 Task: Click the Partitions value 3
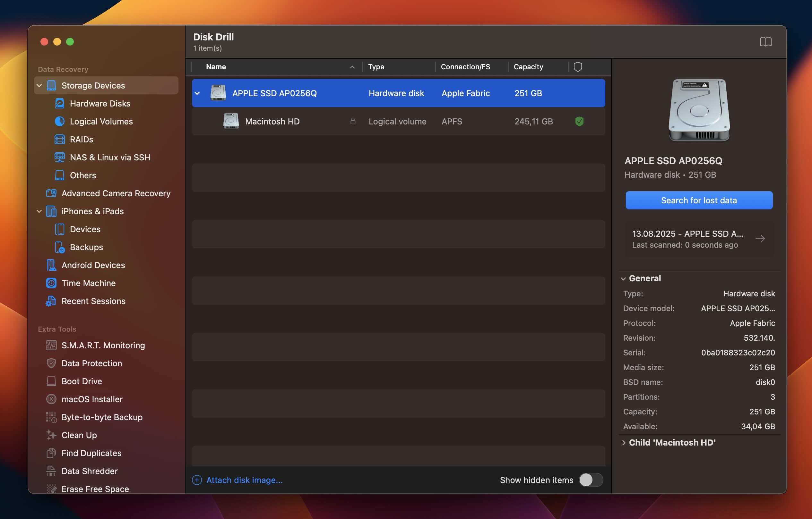tap(773, 397)
